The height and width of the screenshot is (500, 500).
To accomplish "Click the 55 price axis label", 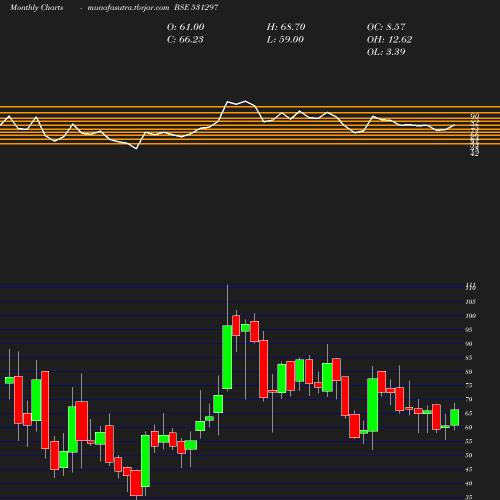I will click(x=469, y=441).
